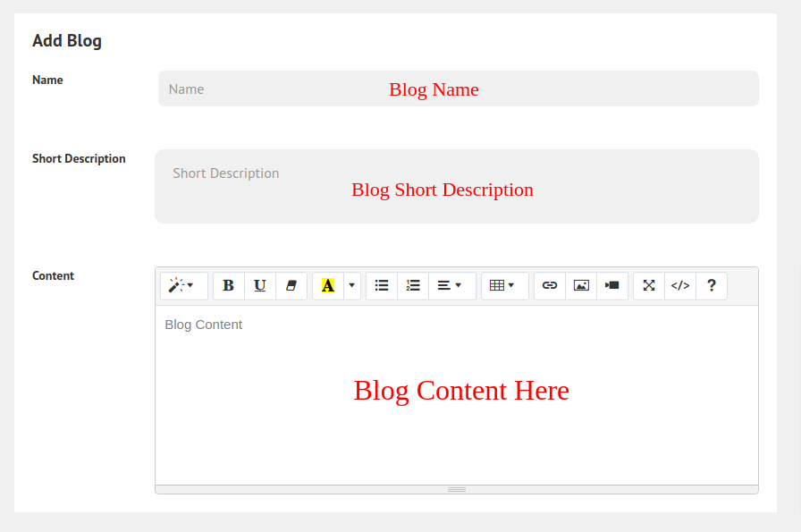This screenshot has width=801, height=532.
Task: Toggle Underline formatting in the toolbar
Action: [260, 285]
